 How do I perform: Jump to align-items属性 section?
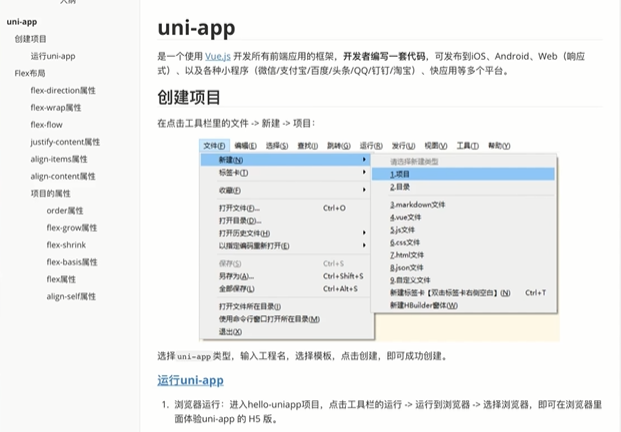[x=59, y=159]
